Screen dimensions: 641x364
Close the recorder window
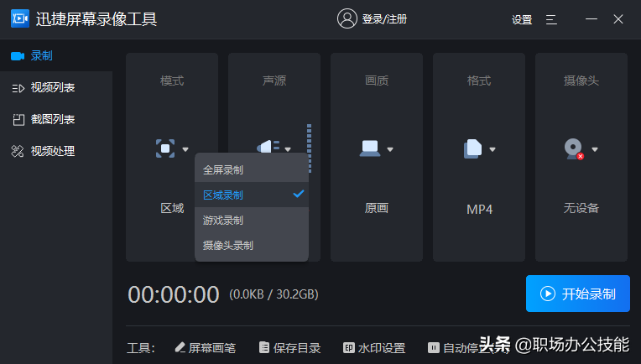pos(618,19)
